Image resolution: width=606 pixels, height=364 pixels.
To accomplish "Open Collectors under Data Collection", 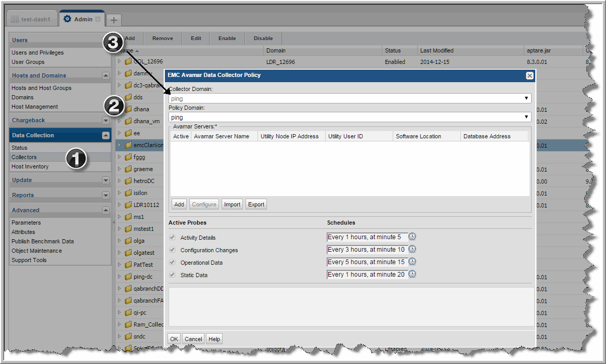I will (24, 157).
